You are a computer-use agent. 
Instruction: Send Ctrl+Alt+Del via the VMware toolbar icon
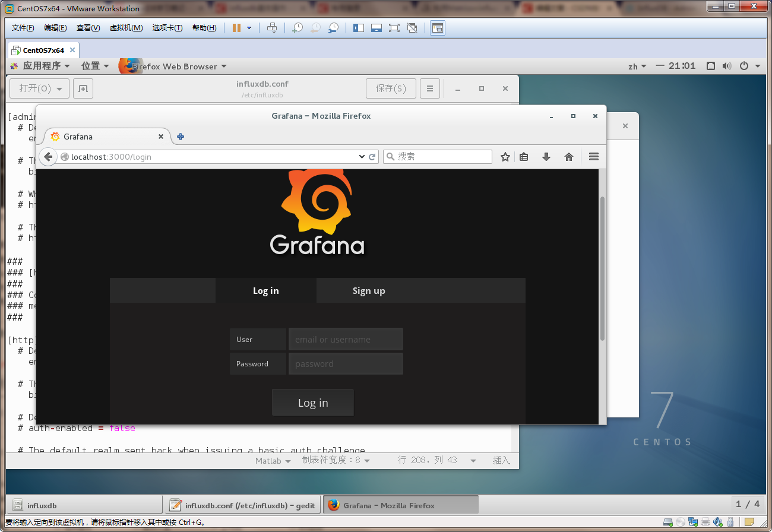pos(272,28)
